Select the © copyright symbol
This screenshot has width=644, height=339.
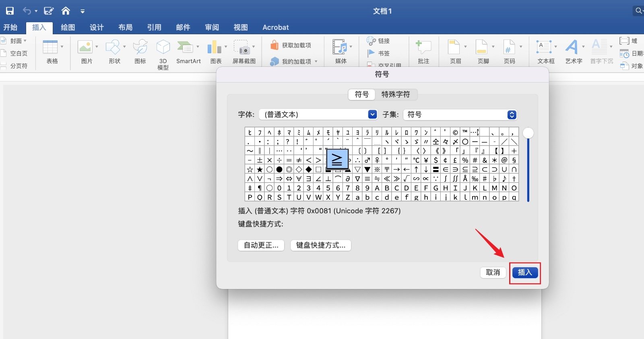(455, 132)
